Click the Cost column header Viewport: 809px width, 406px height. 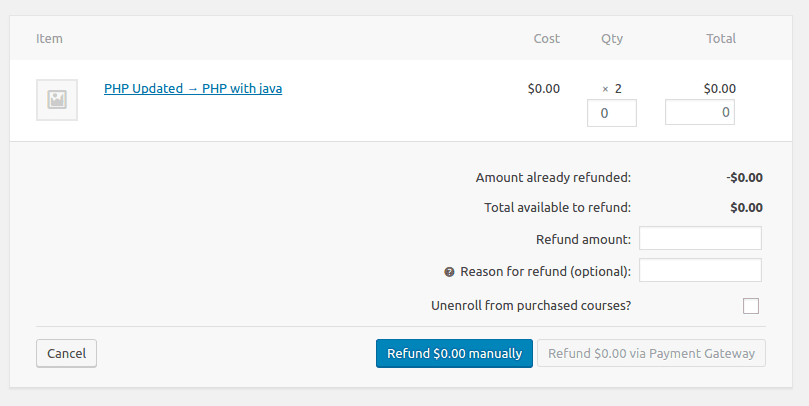[x=546, y=39]
